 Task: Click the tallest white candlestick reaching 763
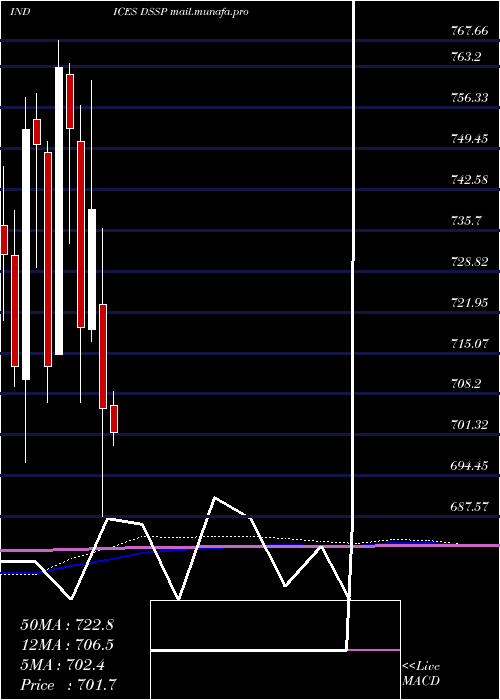click(x=59, y=211)
